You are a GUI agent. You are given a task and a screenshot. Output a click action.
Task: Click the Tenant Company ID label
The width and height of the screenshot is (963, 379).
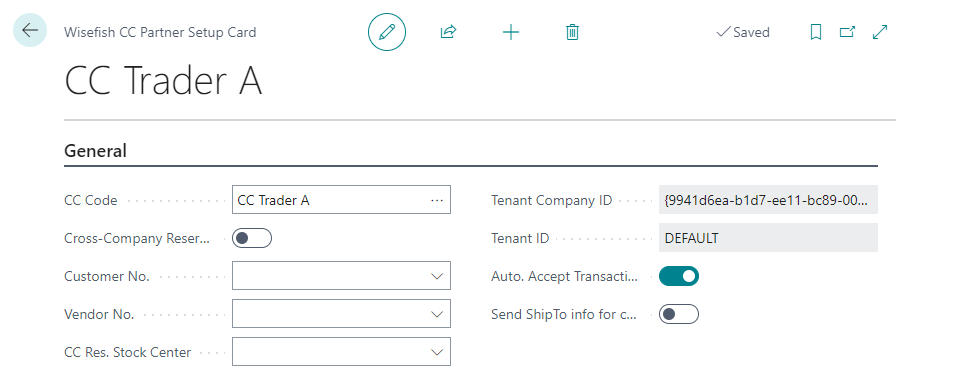(x=552, y=200)
